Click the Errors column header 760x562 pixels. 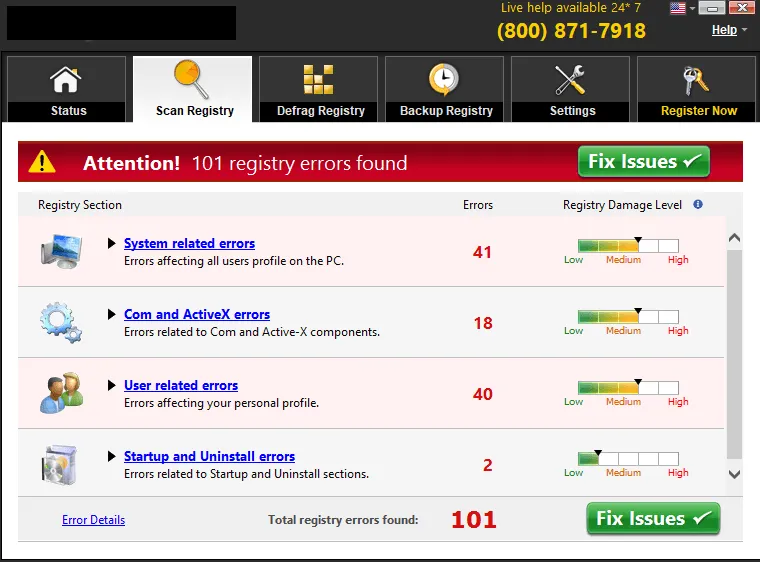pyautogui.click(x=478, y=205)
